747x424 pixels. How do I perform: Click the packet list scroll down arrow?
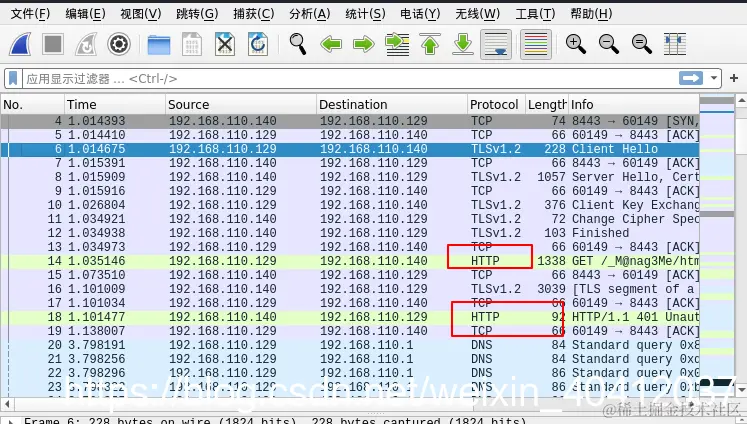(741, 390)
